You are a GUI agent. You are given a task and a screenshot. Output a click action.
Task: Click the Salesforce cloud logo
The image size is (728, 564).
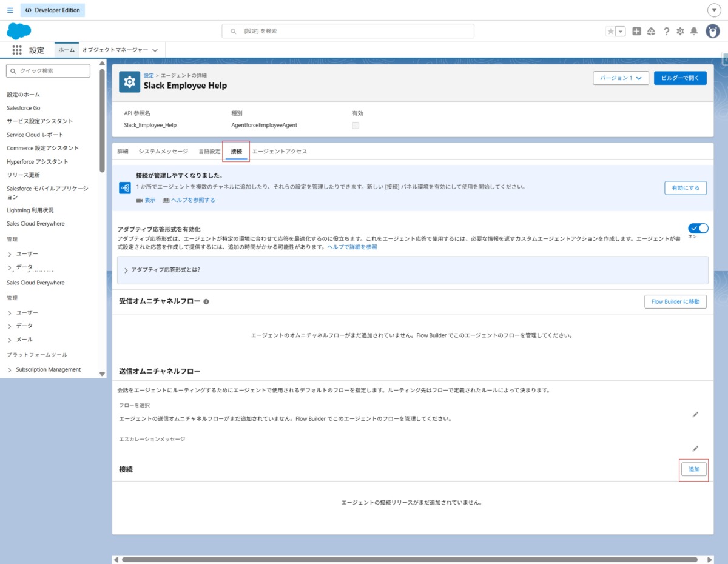click(19, 31)
